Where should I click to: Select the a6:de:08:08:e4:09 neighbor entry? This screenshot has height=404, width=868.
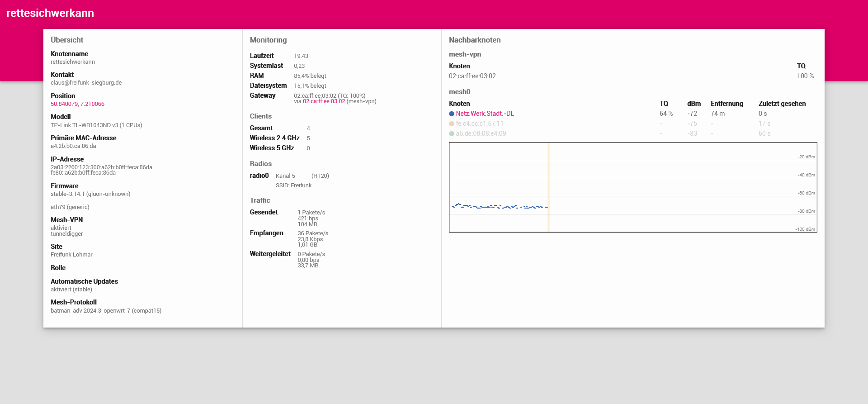tap(481, 134)
